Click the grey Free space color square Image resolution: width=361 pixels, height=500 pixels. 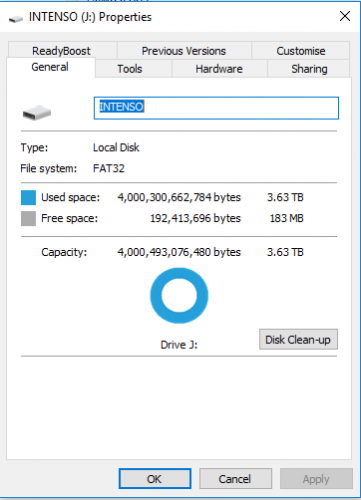(x=28, y=219)
